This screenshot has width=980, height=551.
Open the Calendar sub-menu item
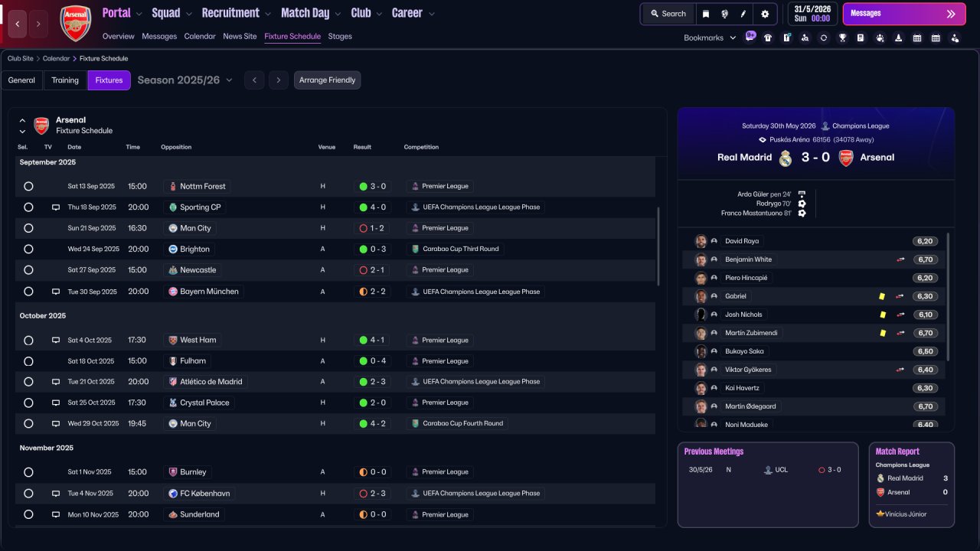click(x=200, y=37)
